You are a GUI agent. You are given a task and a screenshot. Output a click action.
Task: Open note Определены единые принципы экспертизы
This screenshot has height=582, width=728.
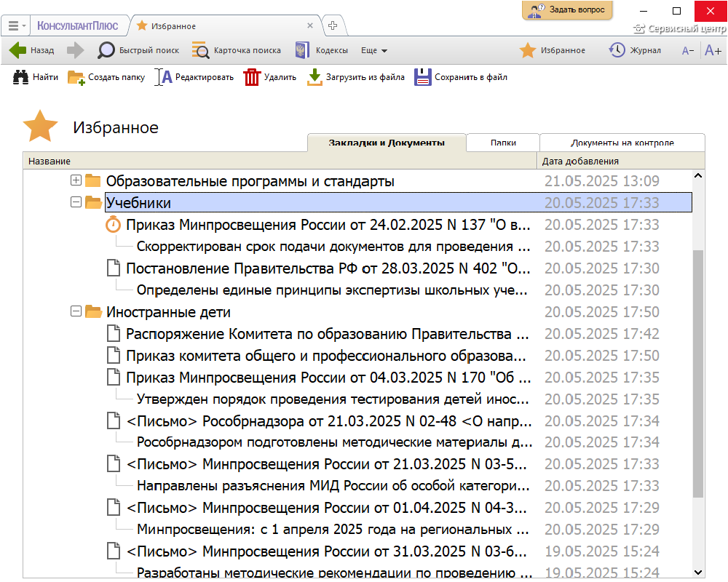[x=332, y=290]
